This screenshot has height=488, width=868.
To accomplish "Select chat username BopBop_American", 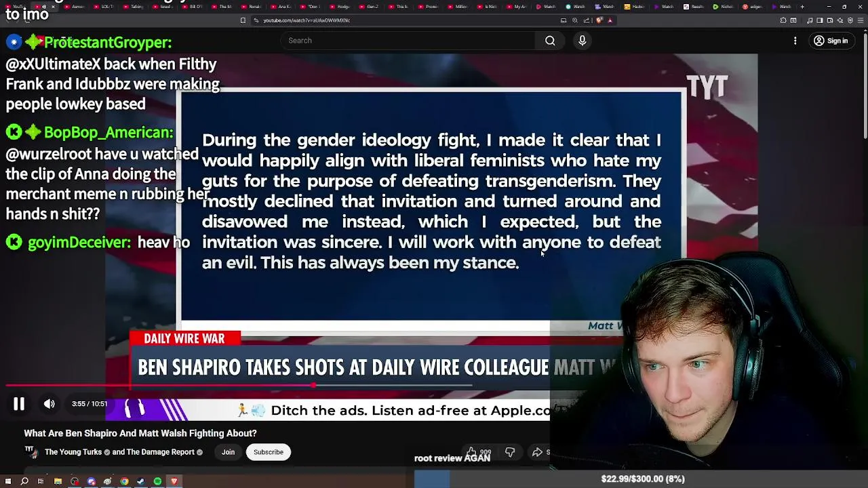I will [x=108, y=132].
